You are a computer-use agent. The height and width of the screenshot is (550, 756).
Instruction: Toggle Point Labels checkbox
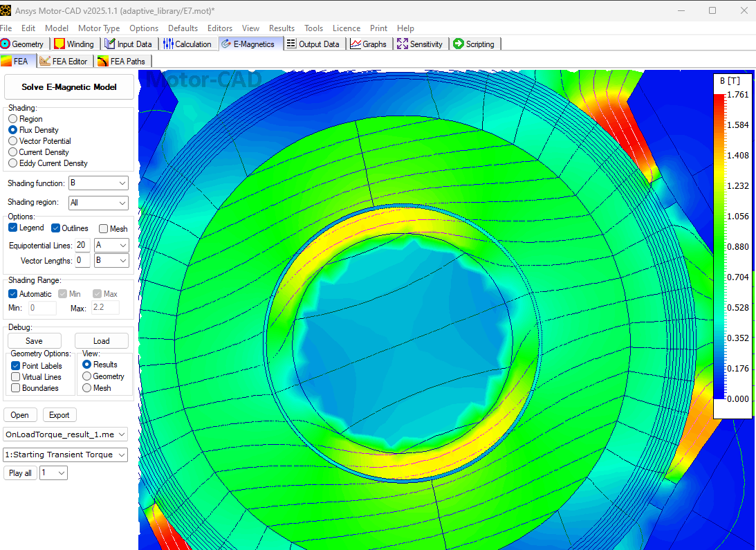[x=15, y=366]
